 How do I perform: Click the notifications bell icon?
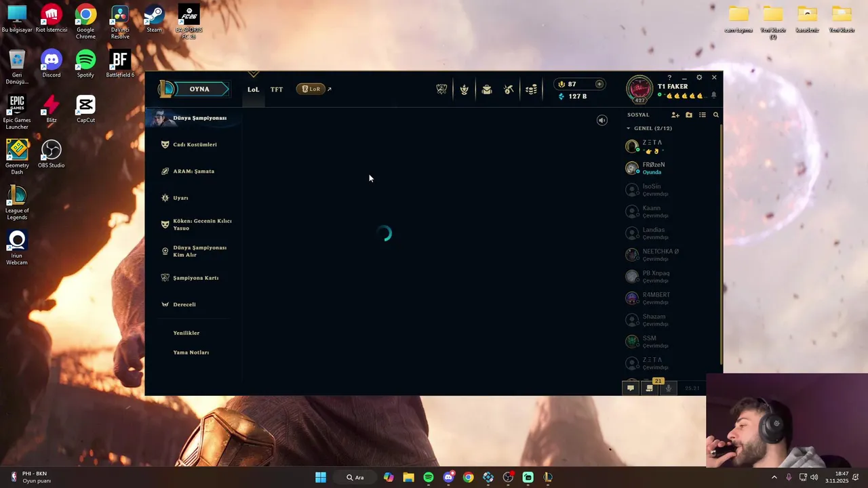click(713, 96)
